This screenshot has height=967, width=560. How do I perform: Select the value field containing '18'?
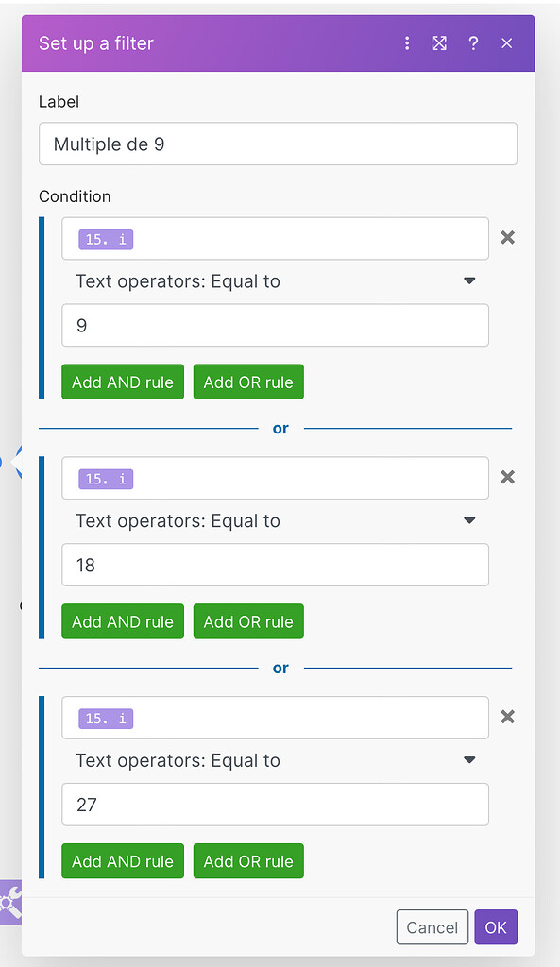[275, 564]
